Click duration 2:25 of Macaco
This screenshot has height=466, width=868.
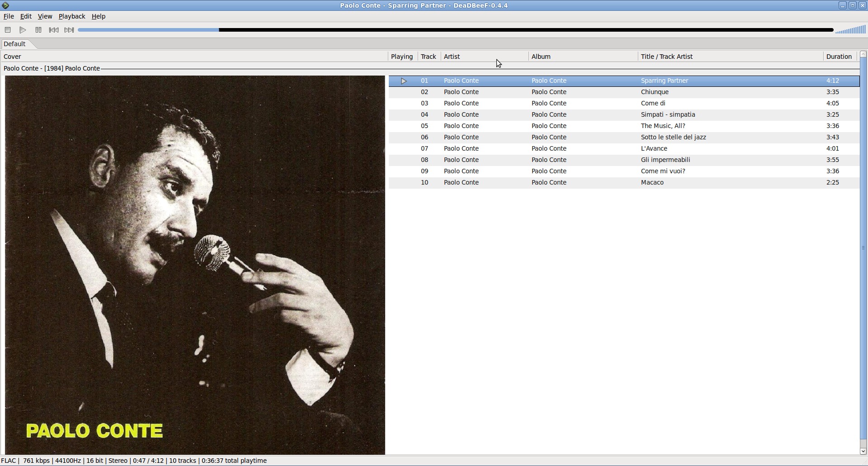(833, 182)
